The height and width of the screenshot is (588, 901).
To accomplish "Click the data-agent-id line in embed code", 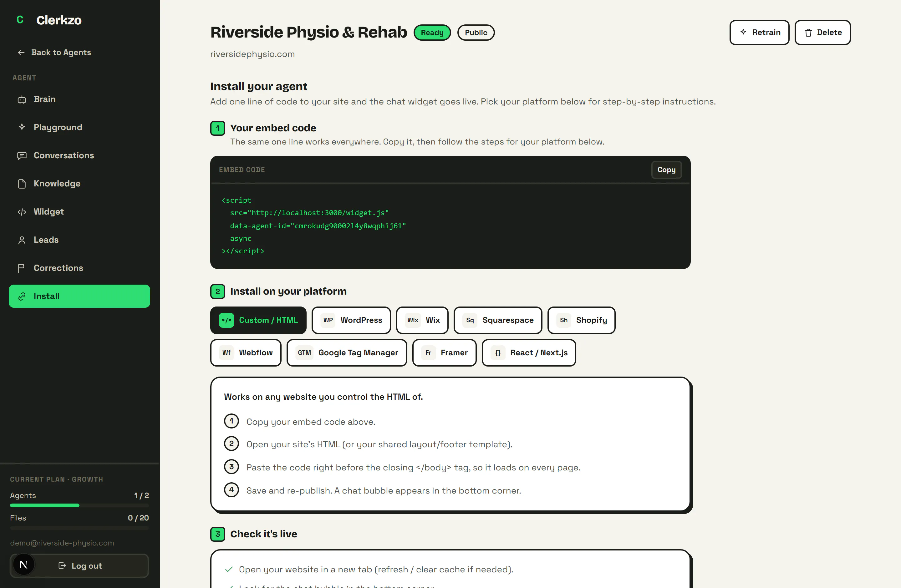I will (318, 226).
